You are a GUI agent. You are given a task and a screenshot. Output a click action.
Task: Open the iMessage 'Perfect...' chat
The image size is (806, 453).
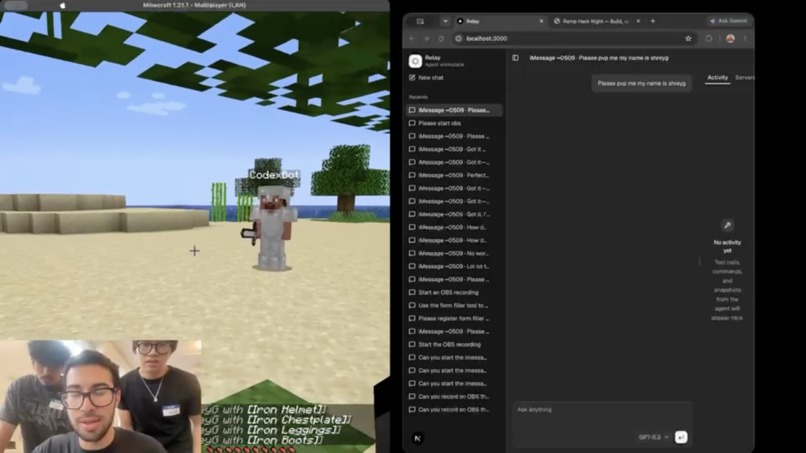(454, 175)
